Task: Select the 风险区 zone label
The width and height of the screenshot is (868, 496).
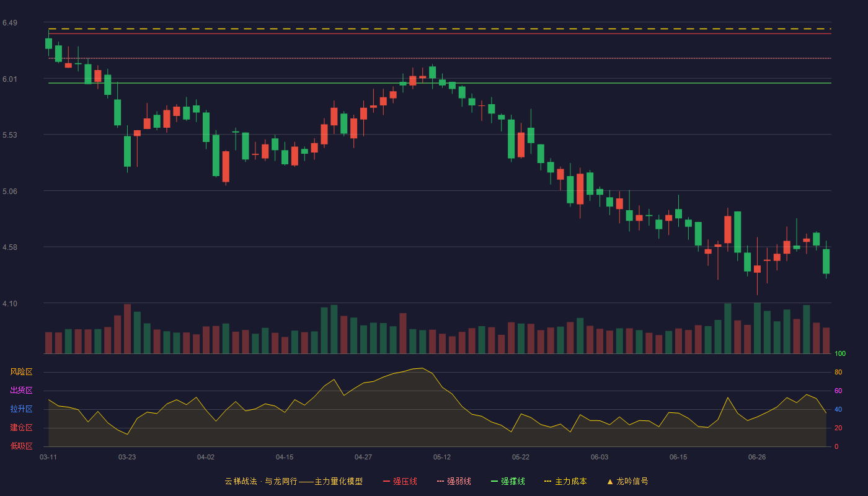Action: (22, 372)
